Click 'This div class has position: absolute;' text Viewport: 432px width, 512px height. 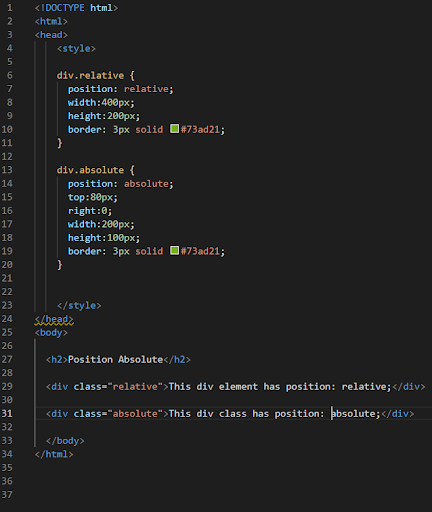click(275, 413)
